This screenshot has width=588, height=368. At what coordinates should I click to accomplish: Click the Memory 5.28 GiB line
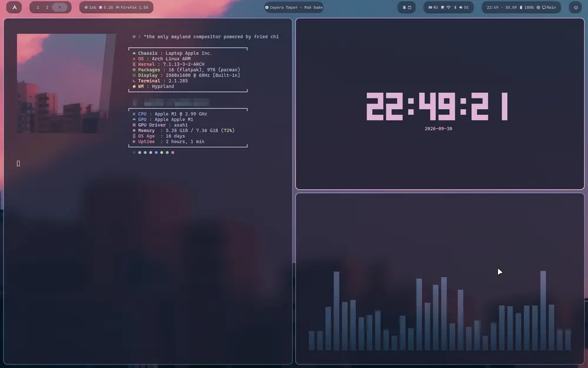(183, 131)
